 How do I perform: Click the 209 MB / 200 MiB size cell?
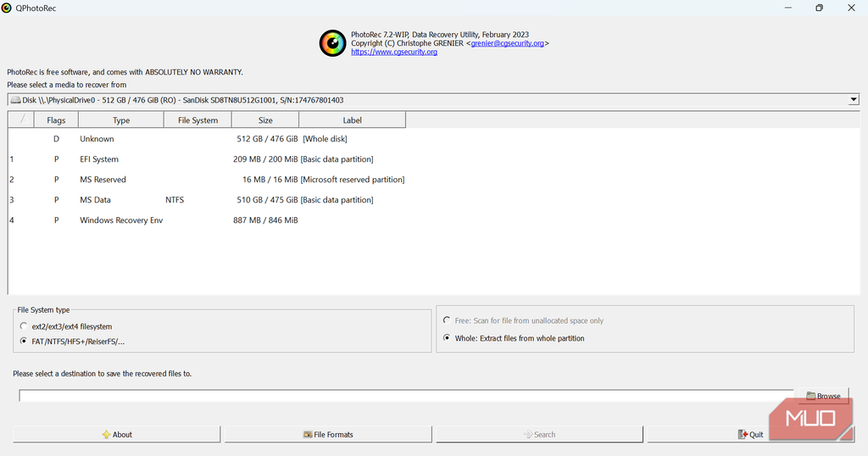click(x=265, y=159)
